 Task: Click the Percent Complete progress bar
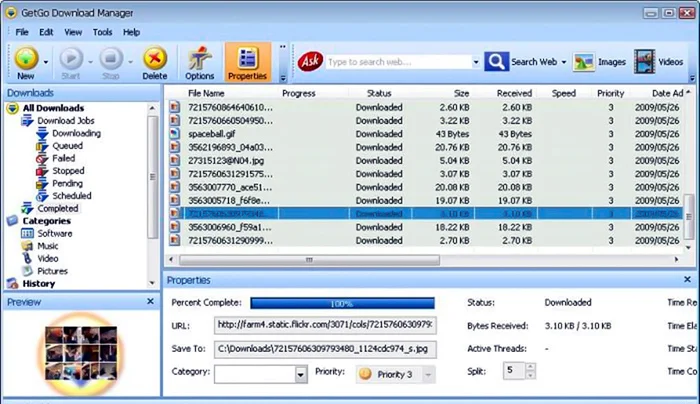pos(342,304)
